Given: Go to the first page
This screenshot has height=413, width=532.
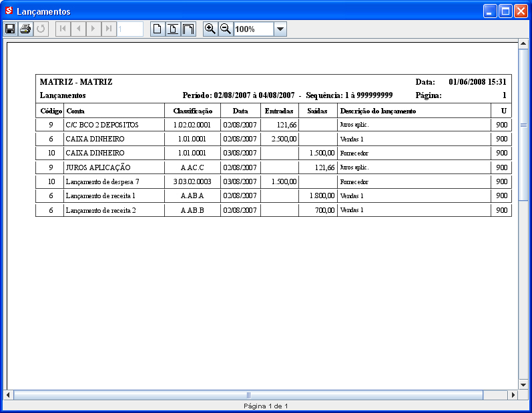Looking at the screenshot, I should (x=63, y=29).
